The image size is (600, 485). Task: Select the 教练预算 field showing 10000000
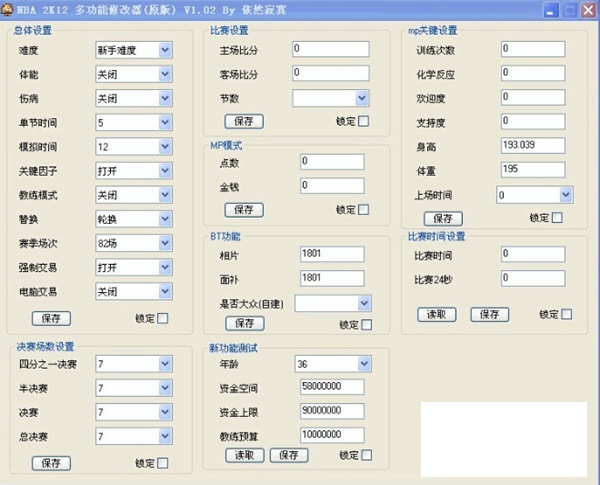click(333, 435)
